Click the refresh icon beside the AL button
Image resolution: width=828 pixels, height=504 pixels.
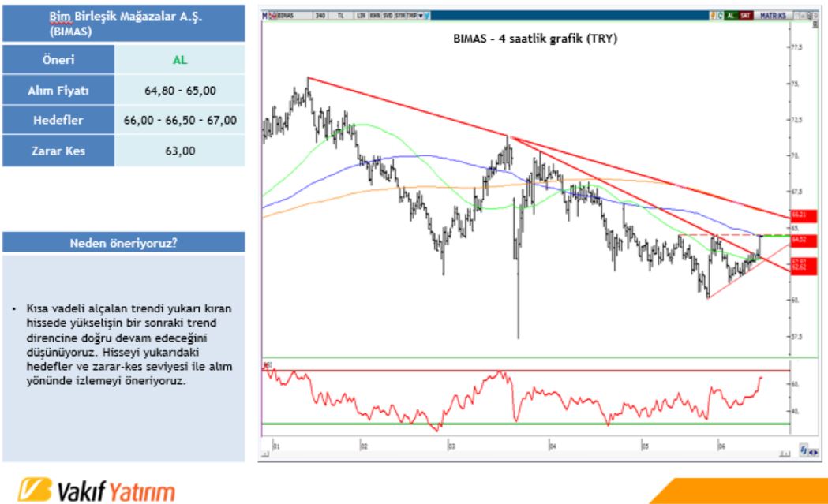pyautogui.click(x=721, y=16)
